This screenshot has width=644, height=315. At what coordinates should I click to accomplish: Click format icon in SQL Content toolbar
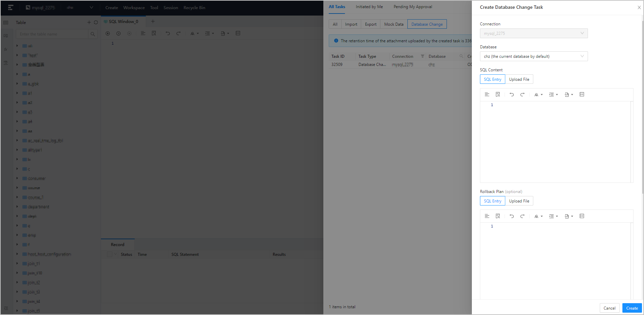[487, 95]
